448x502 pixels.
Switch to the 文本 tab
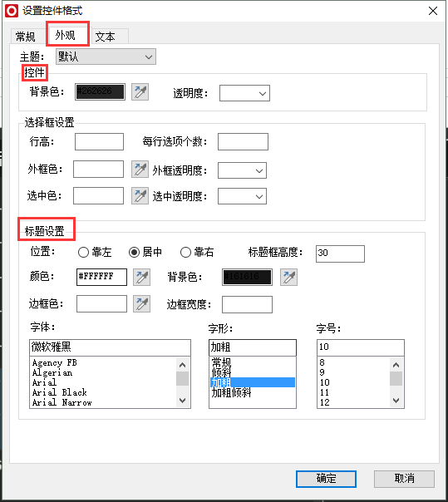105,37
